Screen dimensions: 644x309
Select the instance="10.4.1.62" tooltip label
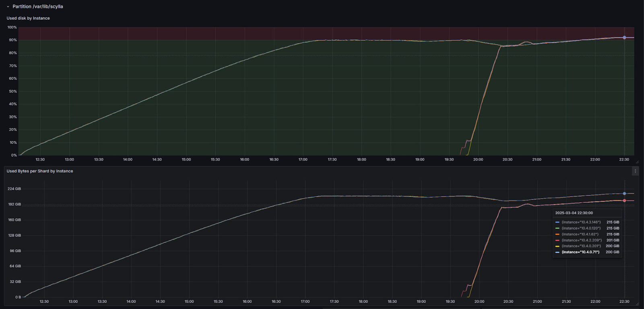click(x=580, y=234)
